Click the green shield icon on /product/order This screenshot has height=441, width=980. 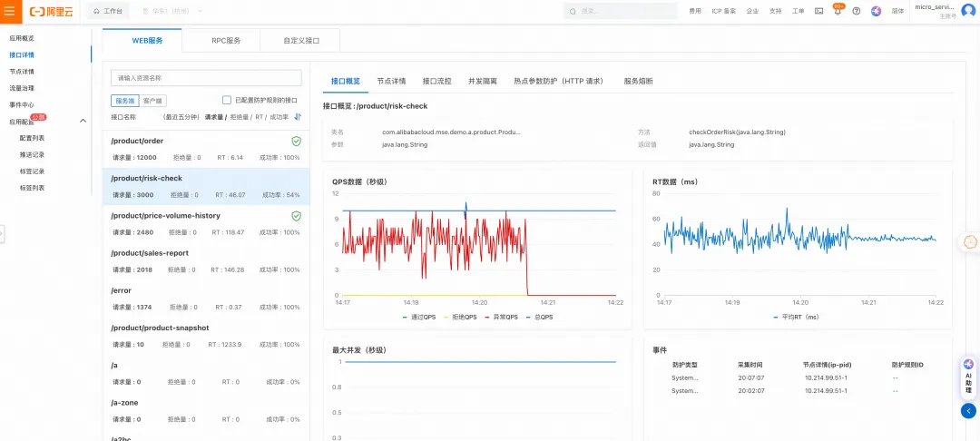pos(296,142)
